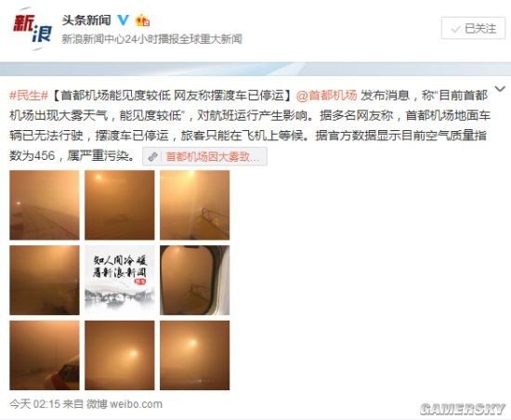Click the link chain icon before 首都机场因大雾致
This screenshot has height=420, width=511.
152,157
